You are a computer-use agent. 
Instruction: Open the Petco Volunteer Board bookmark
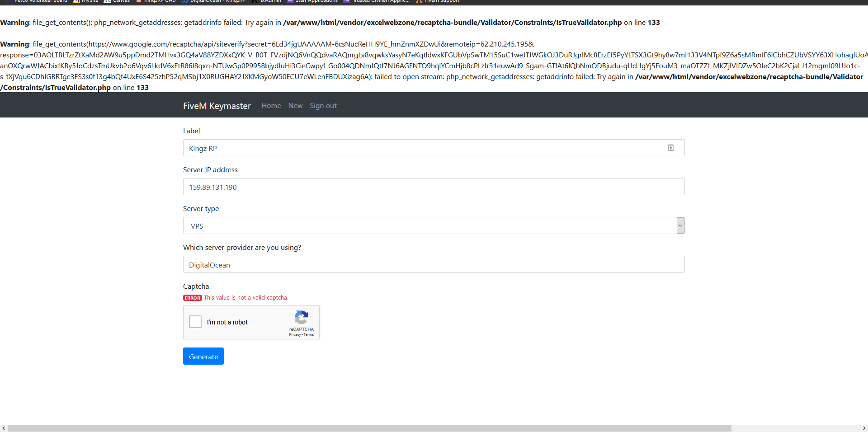(38, 2)
